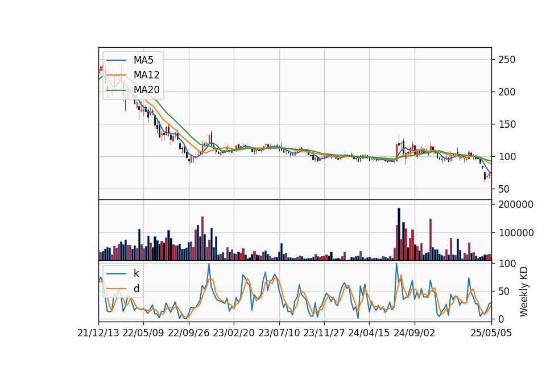This screenshot has width=546, height=392.
Task: Click the green MA20 legend line sample
Action: pos(116,90)
